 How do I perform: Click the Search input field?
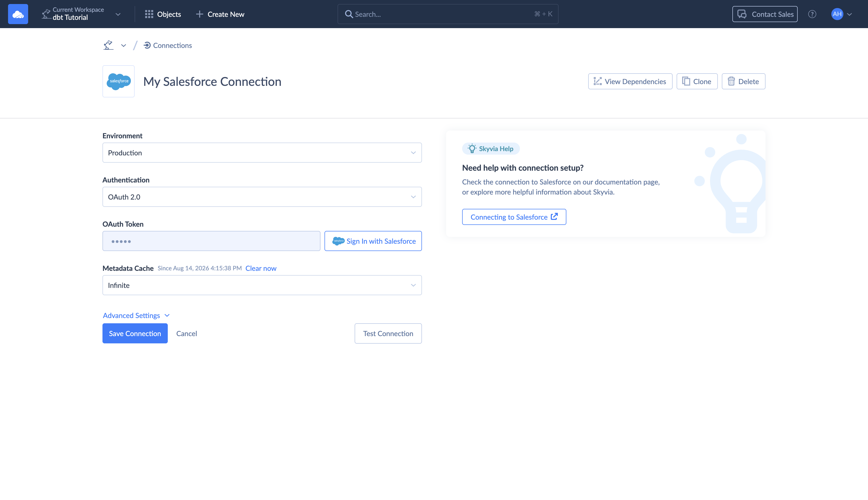448,14
